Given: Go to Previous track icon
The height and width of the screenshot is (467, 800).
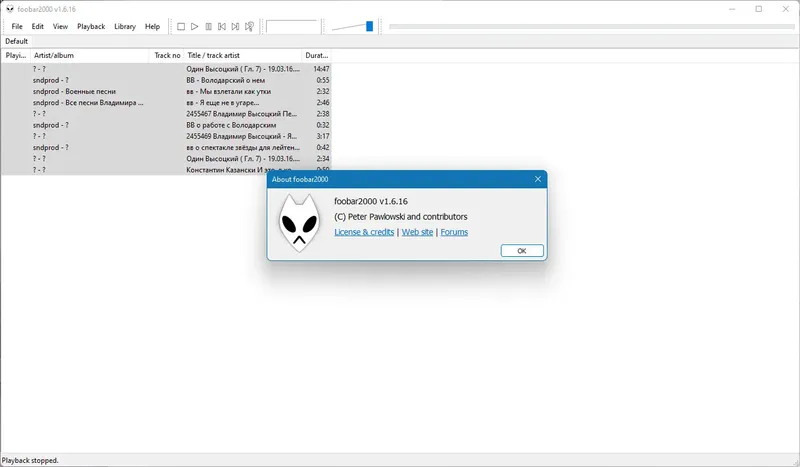Looking at the screenshot, I should click(222, 27).
